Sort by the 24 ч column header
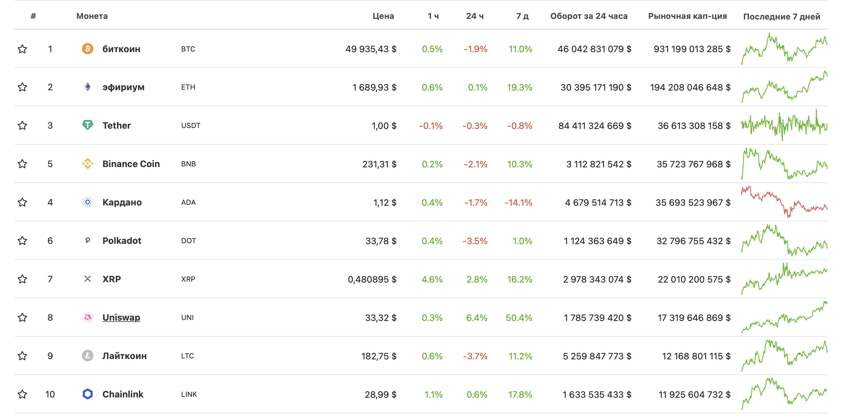 (x=475, y=16)
